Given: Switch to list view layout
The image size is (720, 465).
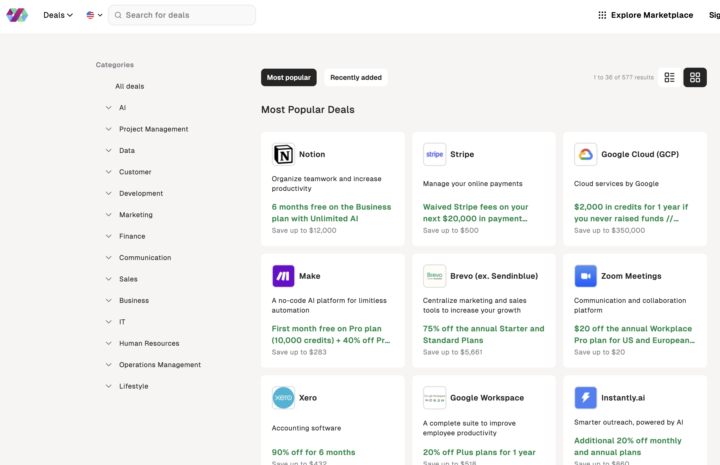Looking at the screenshot, I should point(669,78).
